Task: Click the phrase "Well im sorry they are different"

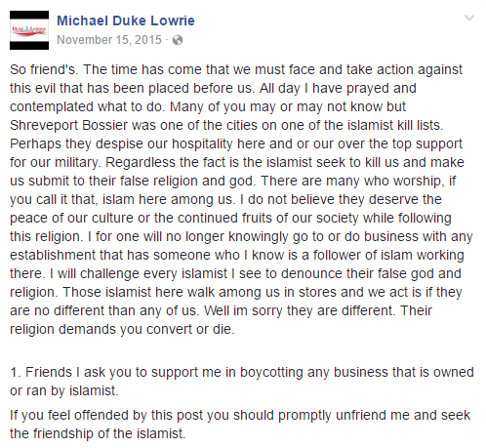Action: tap(299, 310)
